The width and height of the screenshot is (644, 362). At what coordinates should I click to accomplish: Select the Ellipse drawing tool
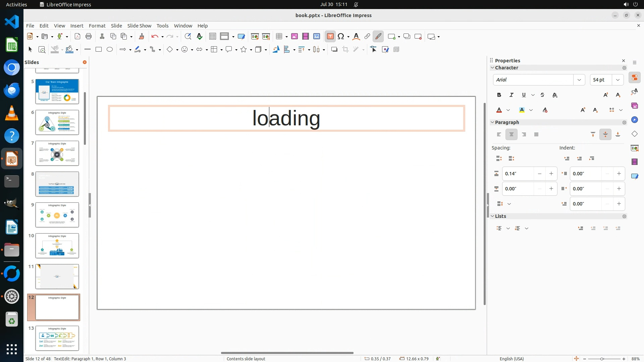(x=110, y=50)
